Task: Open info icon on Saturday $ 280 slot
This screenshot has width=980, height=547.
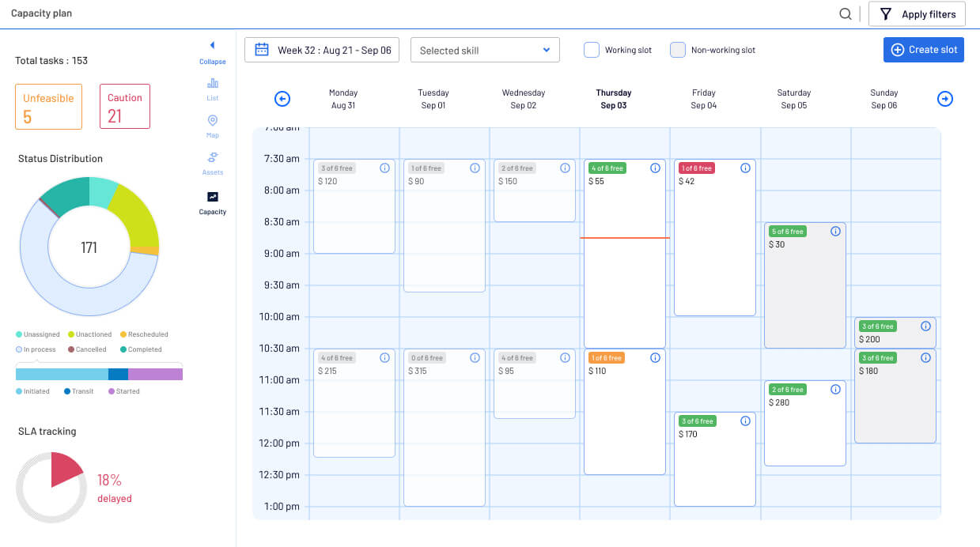Action: click(x=835, y=390)
